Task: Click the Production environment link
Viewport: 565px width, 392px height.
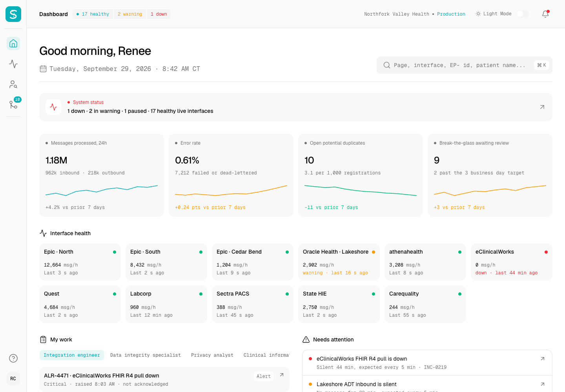Action: point(451,14)
